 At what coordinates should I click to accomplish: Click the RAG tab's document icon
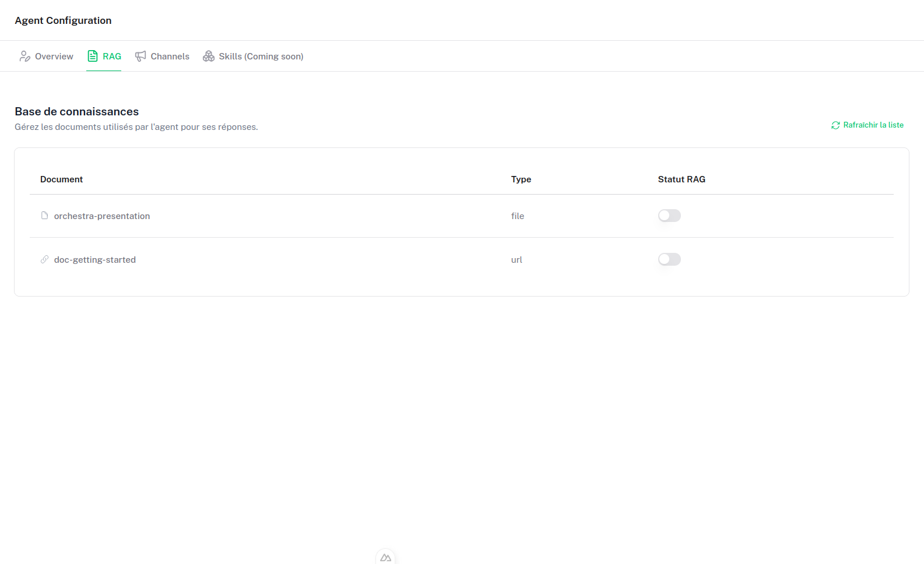(x=93, y=56)
